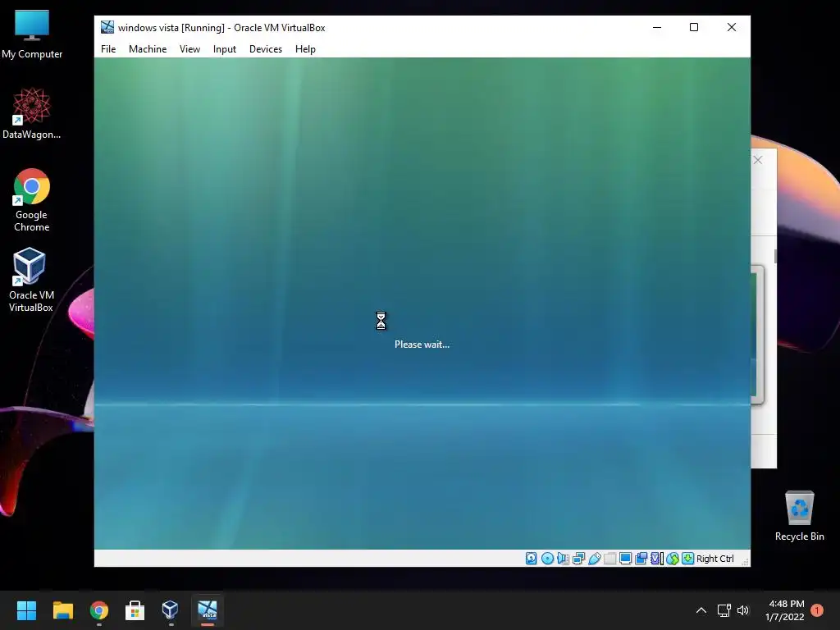This screenshot has width=840, height=630.
Task: Select the DataWagon desktop shortcut
Action: (x=32, y=113)
